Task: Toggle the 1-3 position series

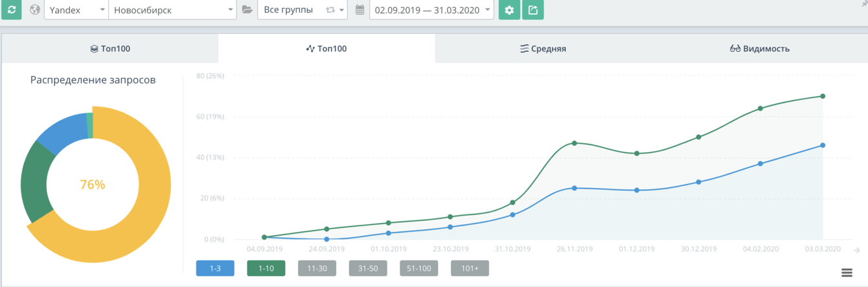Action: coord(215,268)
